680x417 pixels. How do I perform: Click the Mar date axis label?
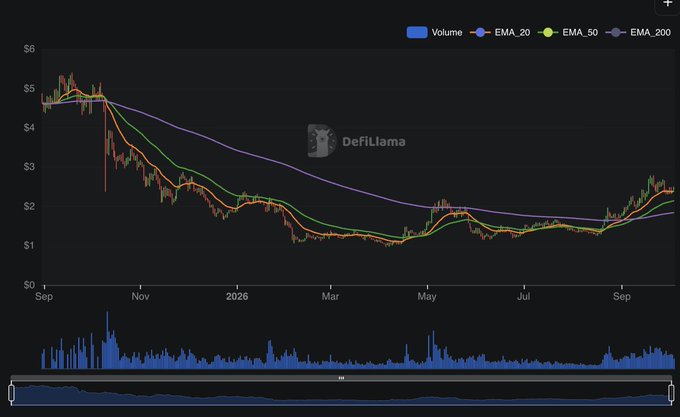pos(330,296)
